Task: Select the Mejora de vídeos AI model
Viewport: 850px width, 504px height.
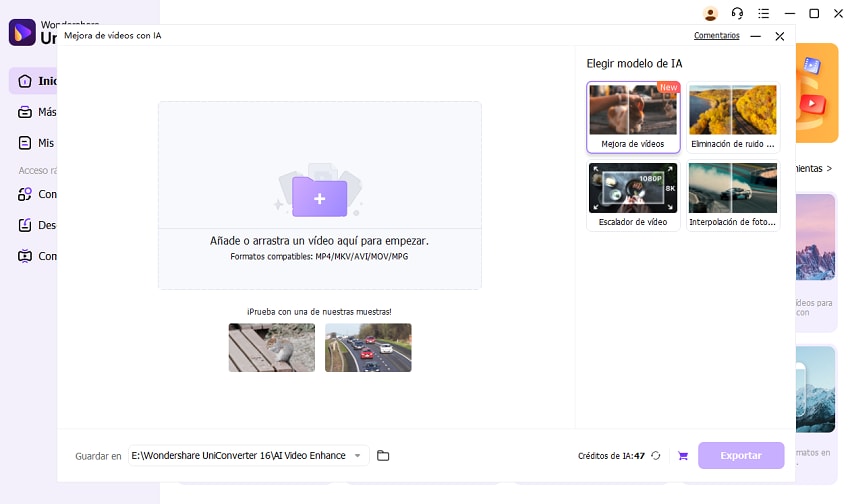Action: (633, 117)
